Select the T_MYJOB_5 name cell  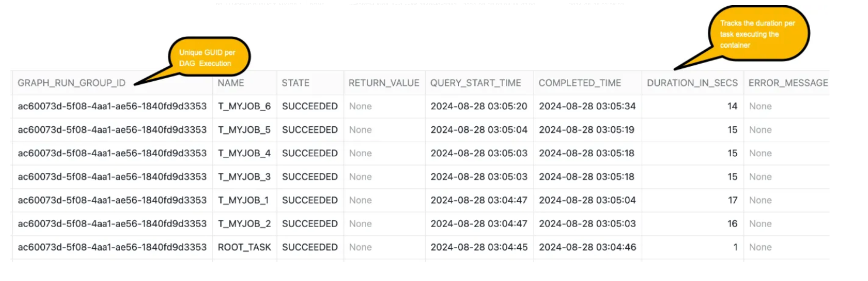[244, 130]
